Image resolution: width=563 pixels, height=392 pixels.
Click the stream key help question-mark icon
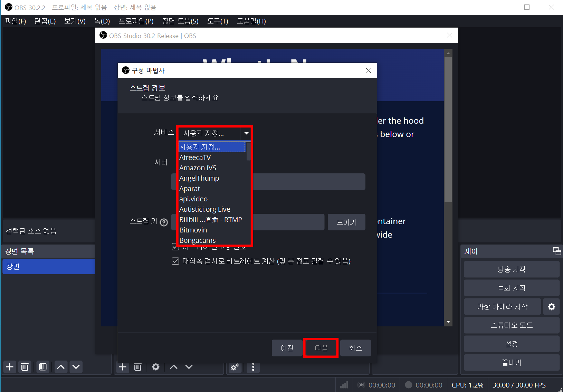(164, 222)
